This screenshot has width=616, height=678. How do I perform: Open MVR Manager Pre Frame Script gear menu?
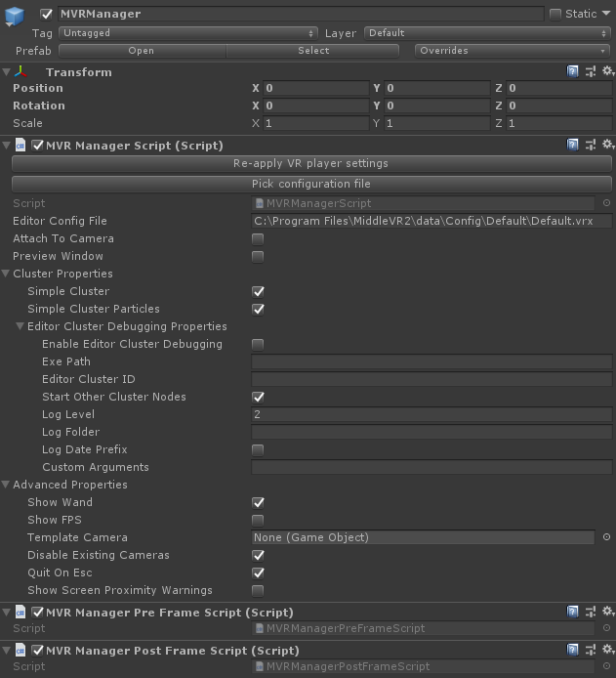click(x=608, y=611)
